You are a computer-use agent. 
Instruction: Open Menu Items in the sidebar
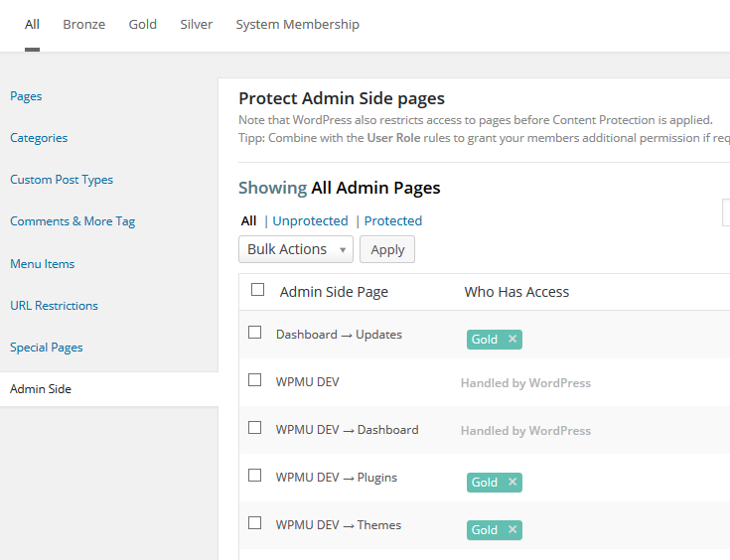42,264
